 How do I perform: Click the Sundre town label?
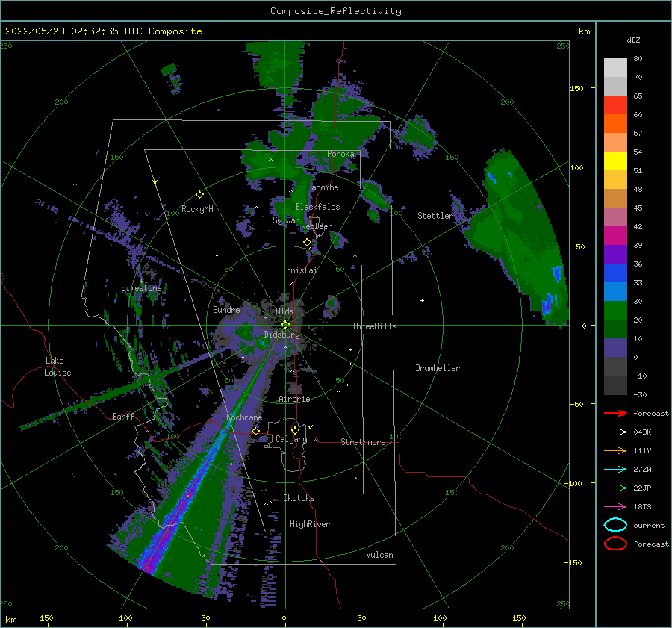click(226, 309)
